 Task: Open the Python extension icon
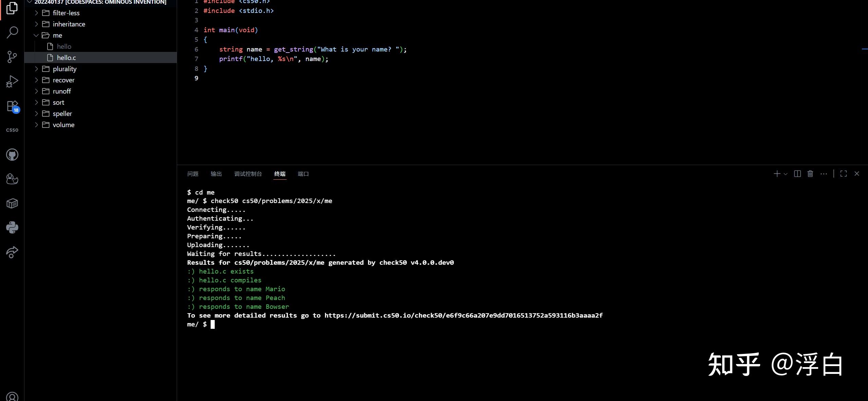pyautogui.click(x=12, y=227)
